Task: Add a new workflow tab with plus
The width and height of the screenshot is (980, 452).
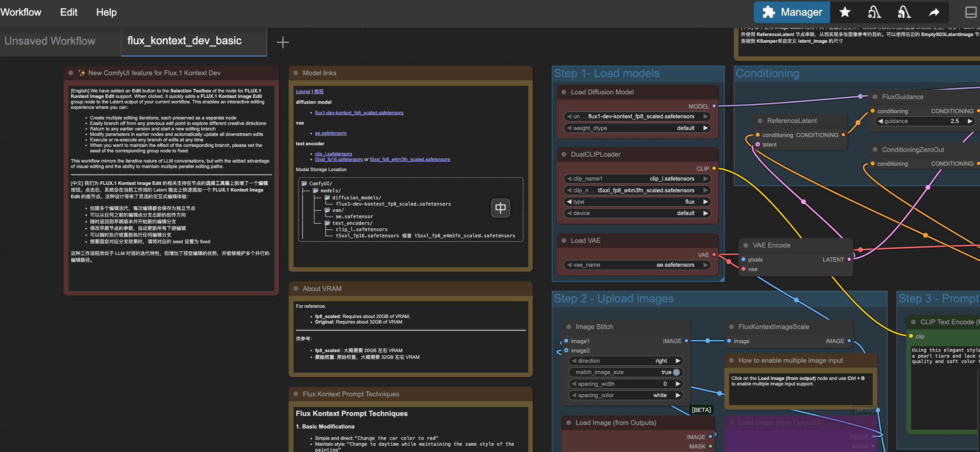Action: click(x=283, y=42)
